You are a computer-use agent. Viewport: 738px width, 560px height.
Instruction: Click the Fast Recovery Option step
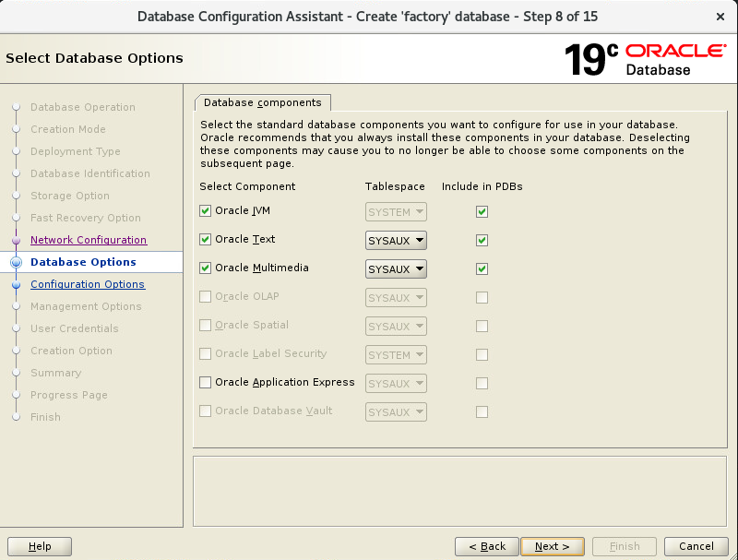[86, 218]
